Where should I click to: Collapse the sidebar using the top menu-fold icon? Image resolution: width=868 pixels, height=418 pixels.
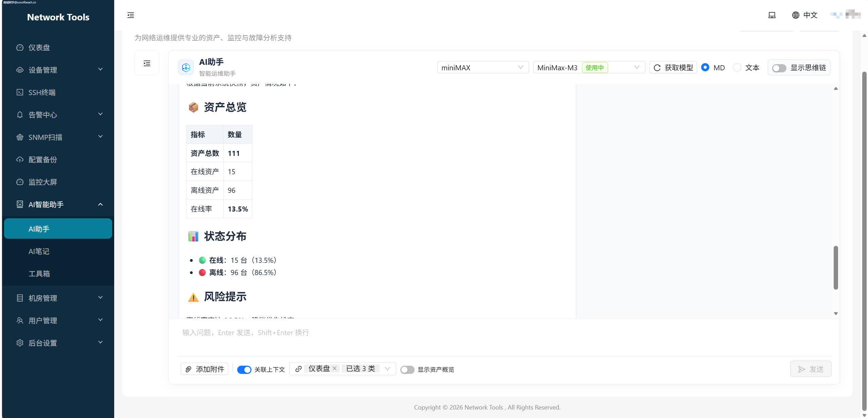(131, 15)
